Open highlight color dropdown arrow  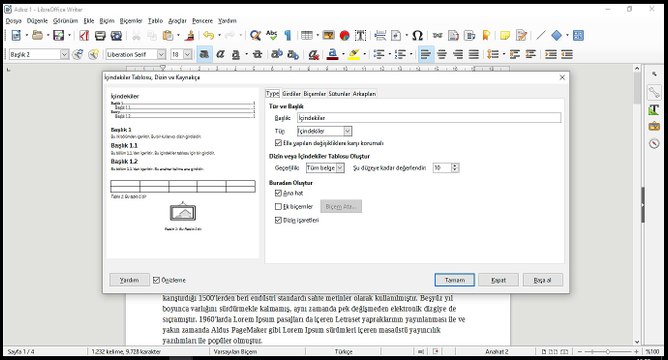pyautogui.click(x=364, y=54)
